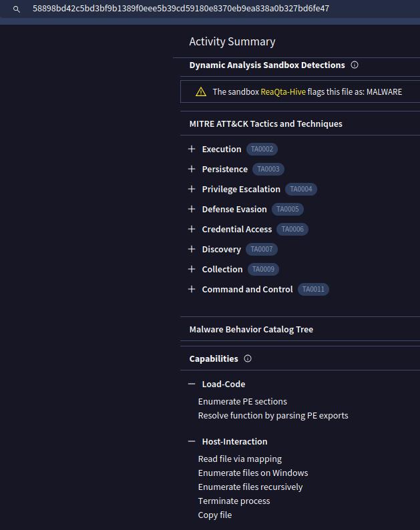420x530 pixels.
Task: Click the search magnifier icon
Action: tap(17, 9)
